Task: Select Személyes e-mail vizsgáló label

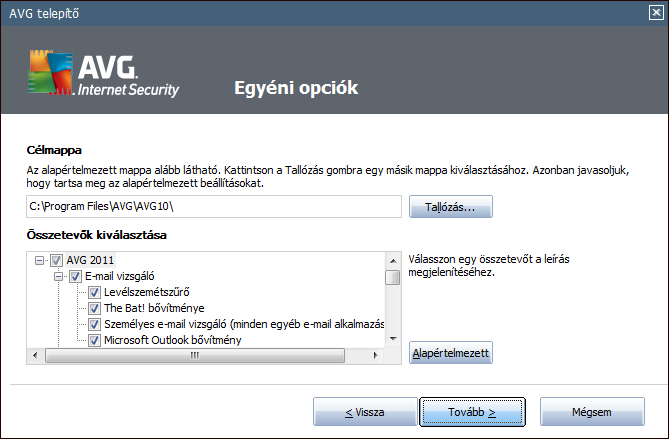Action: [244, 324]
